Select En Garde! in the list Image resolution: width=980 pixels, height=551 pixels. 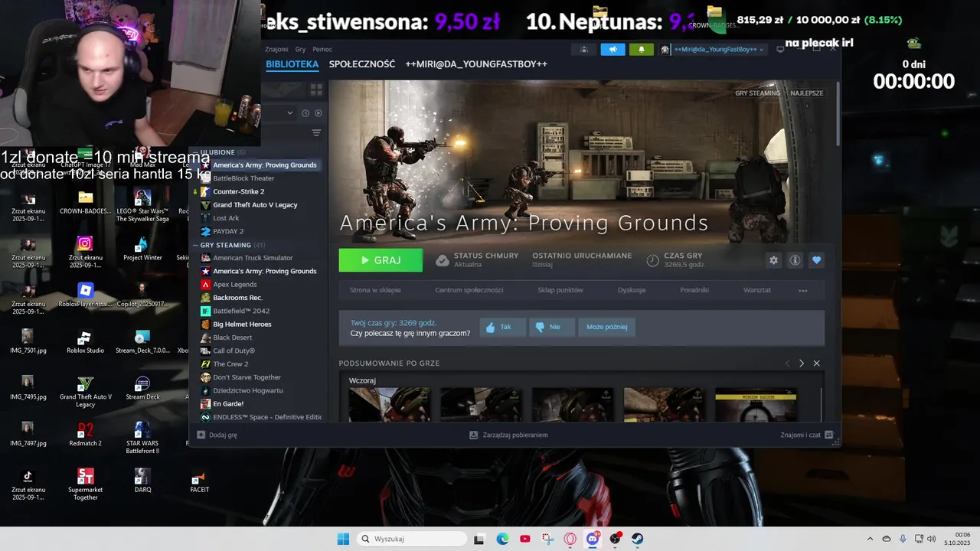(x=228, y=404)
